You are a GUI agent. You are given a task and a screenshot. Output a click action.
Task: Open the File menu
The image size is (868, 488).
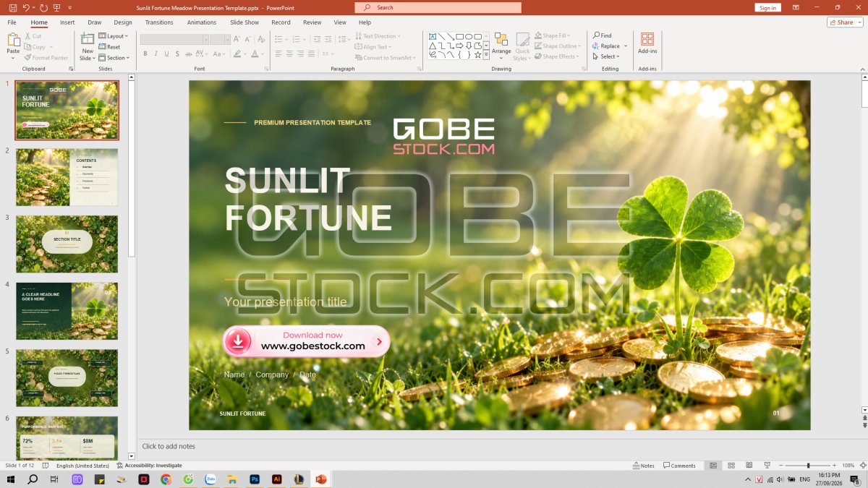click(12, 22)
